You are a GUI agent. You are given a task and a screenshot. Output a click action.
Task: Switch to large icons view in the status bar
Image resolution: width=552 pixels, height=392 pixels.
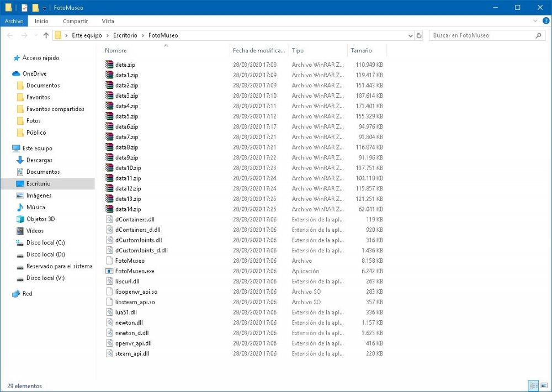[543, 386]
